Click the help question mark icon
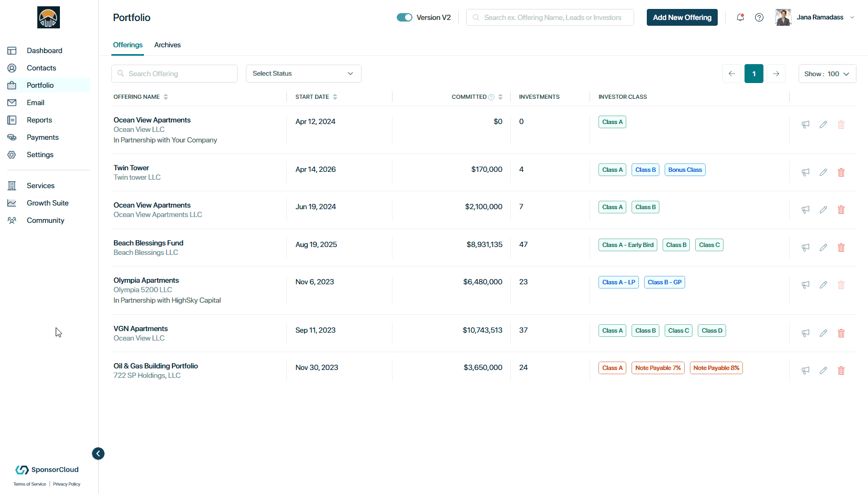Image resolution: width=868 pixels, height=494 pixels. tap(759, 17)
